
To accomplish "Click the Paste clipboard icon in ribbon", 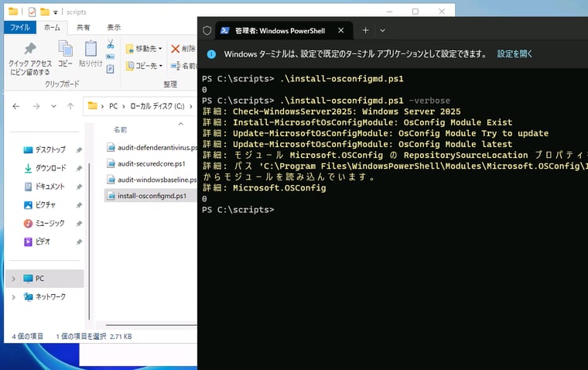I will [91, 53].
